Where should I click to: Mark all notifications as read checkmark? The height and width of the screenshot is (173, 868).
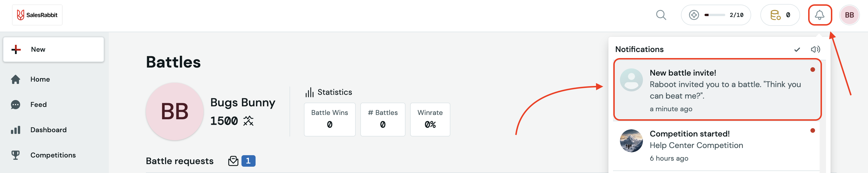click(797, 49)
